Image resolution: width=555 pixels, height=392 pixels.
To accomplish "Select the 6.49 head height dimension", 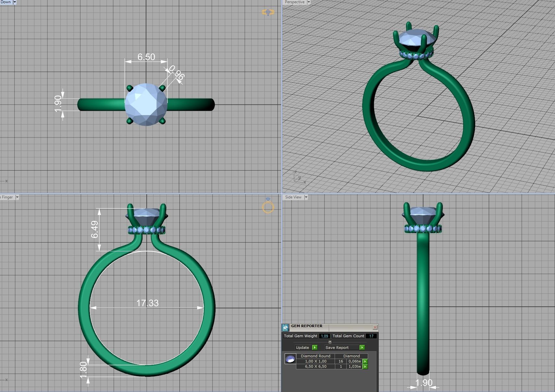I will (94, 229).
